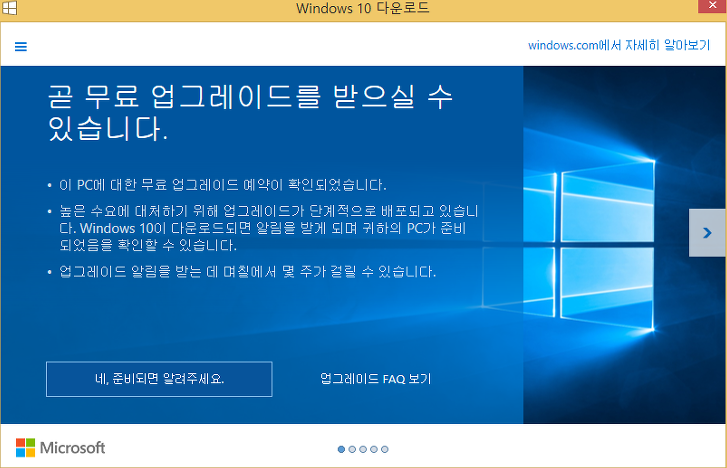Click the Windows logo in the title bar
The width and height of the screenshot is (727, 468).
tap(10, 8)
